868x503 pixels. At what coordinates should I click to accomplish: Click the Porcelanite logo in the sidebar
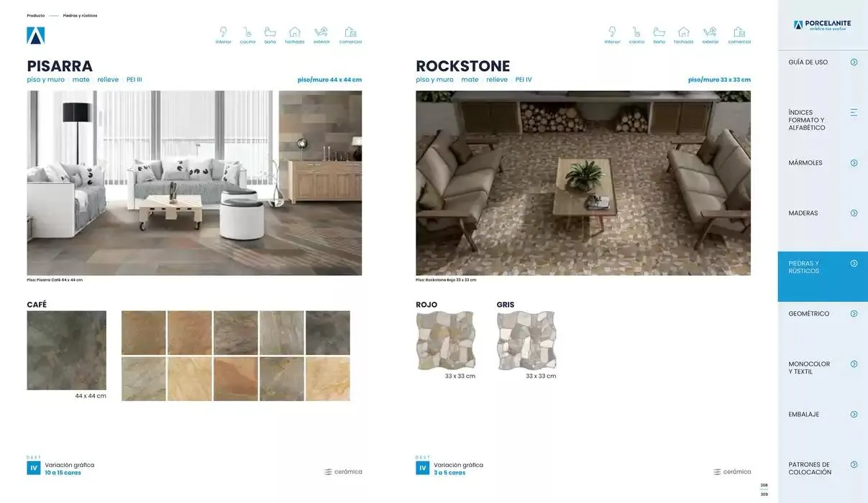(x=822, y=25)
